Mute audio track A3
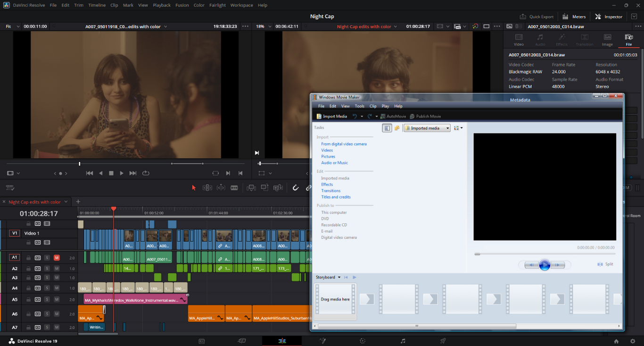Viewport: 644px width, 346px height. pos(57,278)
